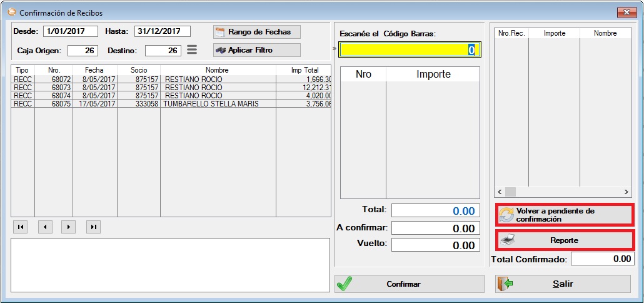Click Volver a pendiente de confirmación
The image size is (644, 303).
coord(565,215)
